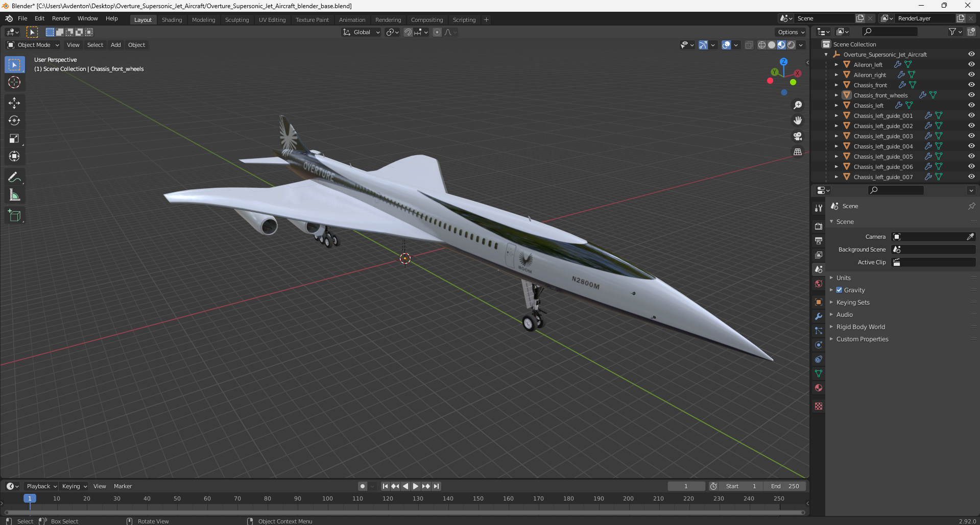Hide Chassis_left_guide_003 using its eye icon
The image size is (980, 525).
click(x=971, y=136)
